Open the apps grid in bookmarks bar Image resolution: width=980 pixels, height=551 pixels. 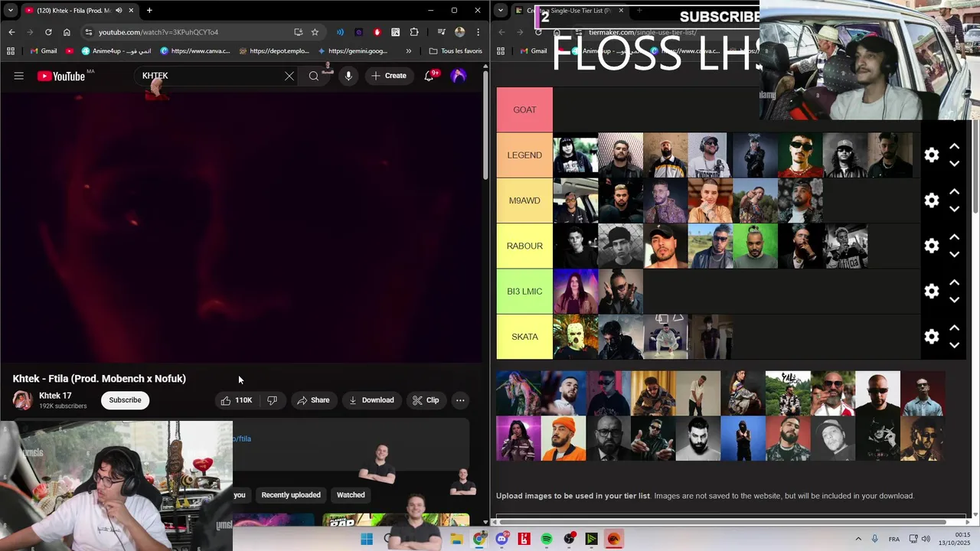tap(11, 51)
